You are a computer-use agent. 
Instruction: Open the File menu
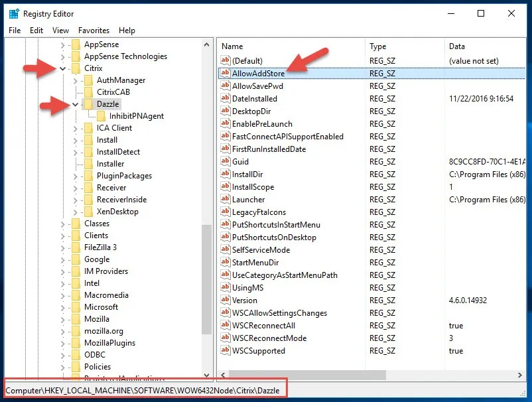click(15, 31)
